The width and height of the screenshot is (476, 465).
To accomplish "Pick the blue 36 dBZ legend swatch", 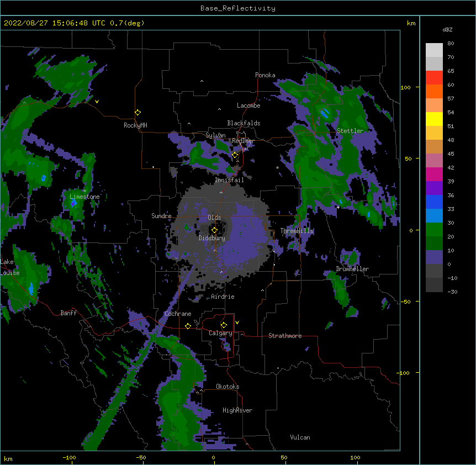I will 434,202.
